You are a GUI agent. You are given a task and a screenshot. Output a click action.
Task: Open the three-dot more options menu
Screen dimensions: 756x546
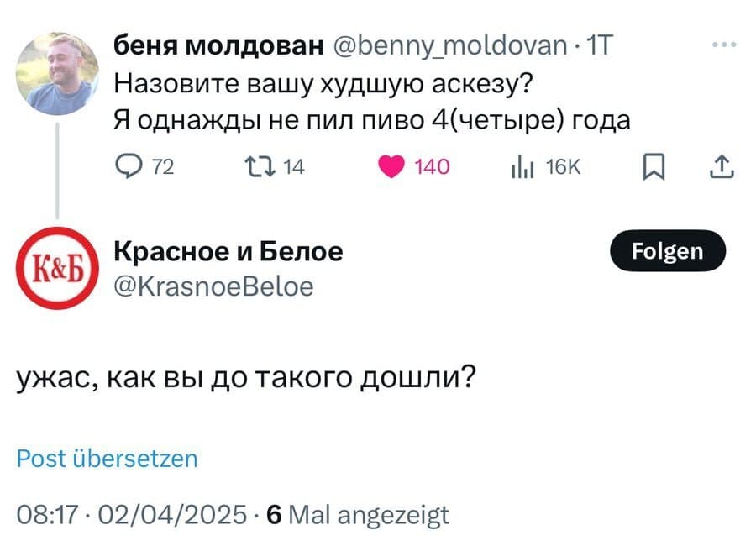tap(720, 45)
